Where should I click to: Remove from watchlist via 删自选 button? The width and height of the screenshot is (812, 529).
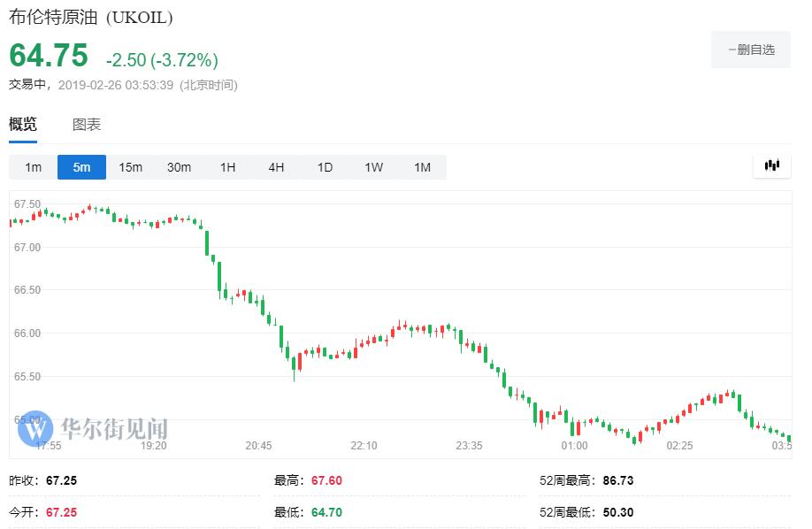[x=750, y=50]
